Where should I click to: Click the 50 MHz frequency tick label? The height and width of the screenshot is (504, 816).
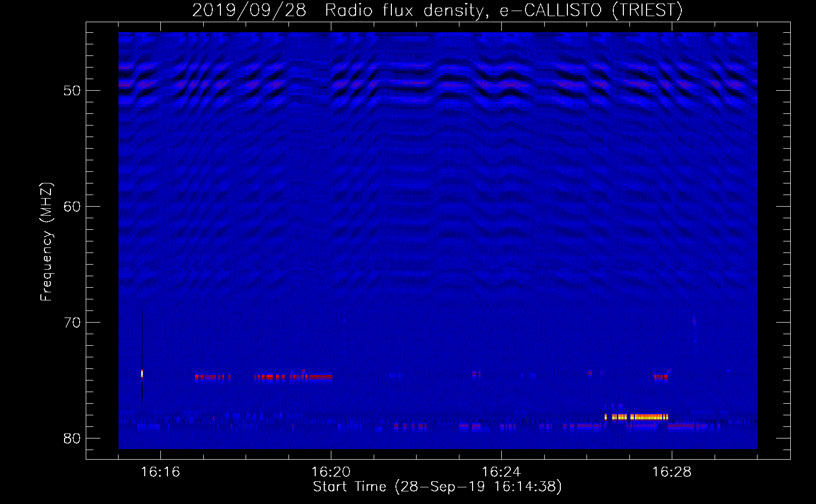point(72,91)
